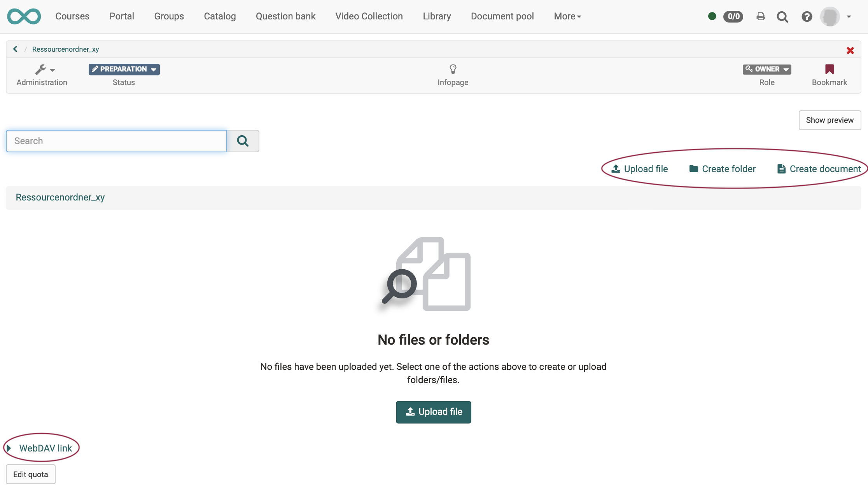Image resolution: width=868 pixels, height=495 pixels.
Task: Click the Infopage lightbulb icon
Action: point(453,69)
